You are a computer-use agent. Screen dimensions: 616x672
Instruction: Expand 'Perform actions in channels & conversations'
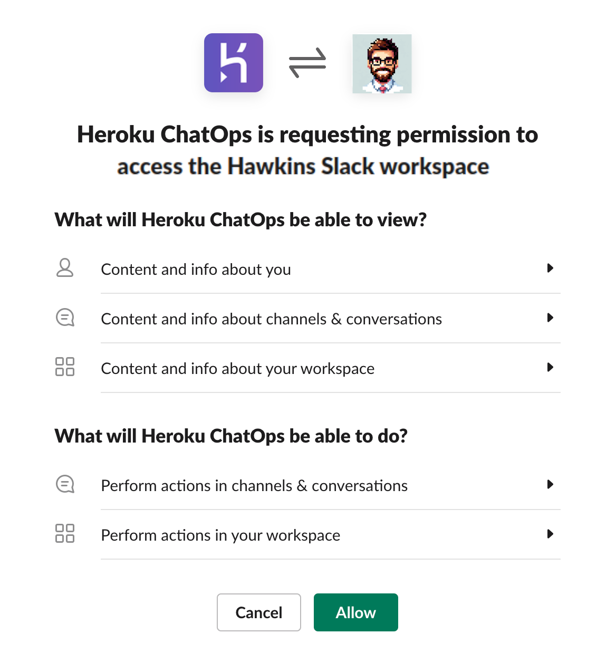click(x=551, y=484)
